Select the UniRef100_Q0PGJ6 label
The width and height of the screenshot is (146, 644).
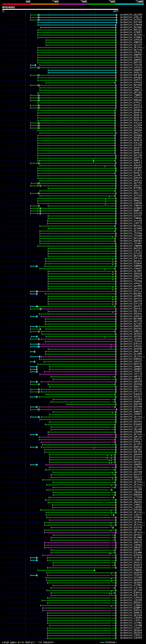click(x=131, y=316)
